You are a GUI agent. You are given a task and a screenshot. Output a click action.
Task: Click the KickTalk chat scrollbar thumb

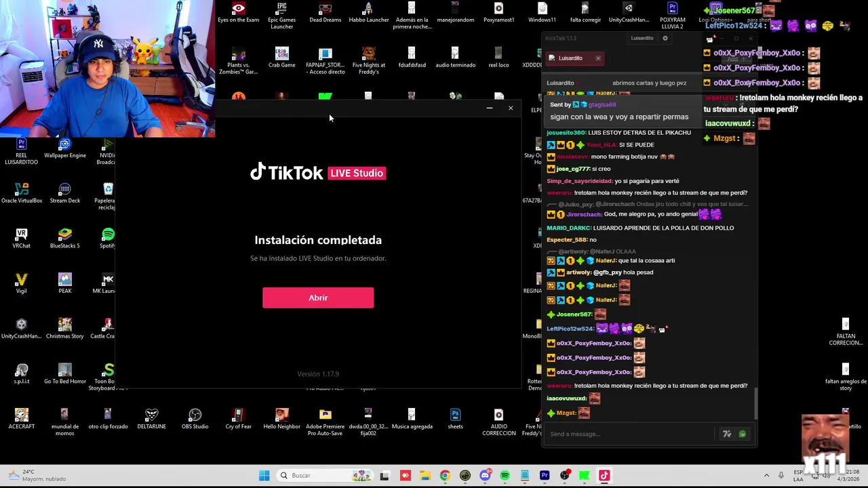[755, 403]
